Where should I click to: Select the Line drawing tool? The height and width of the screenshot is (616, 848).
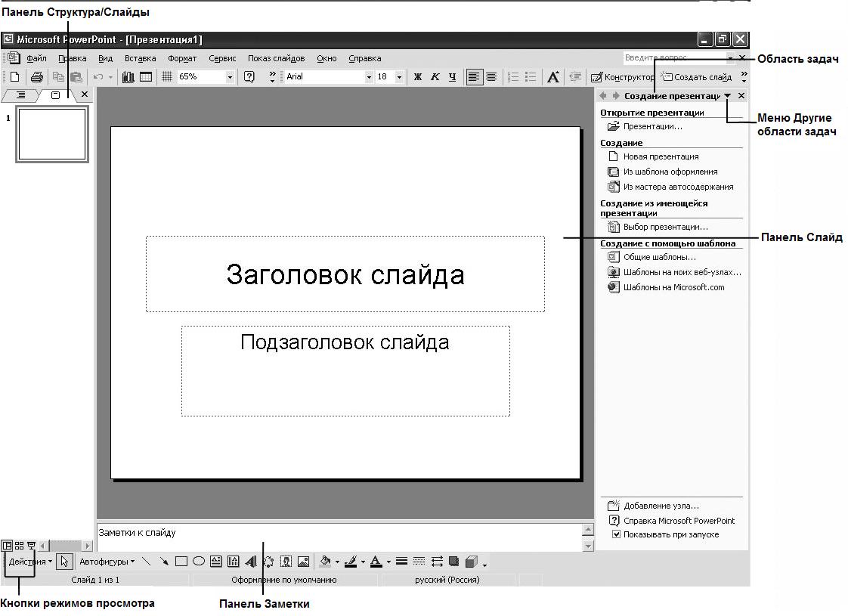click(146, 562)
